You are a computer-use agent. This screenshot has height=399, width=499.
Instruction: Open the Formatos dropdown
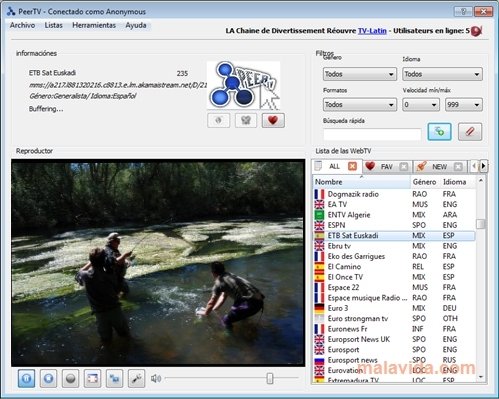[360, 105]
